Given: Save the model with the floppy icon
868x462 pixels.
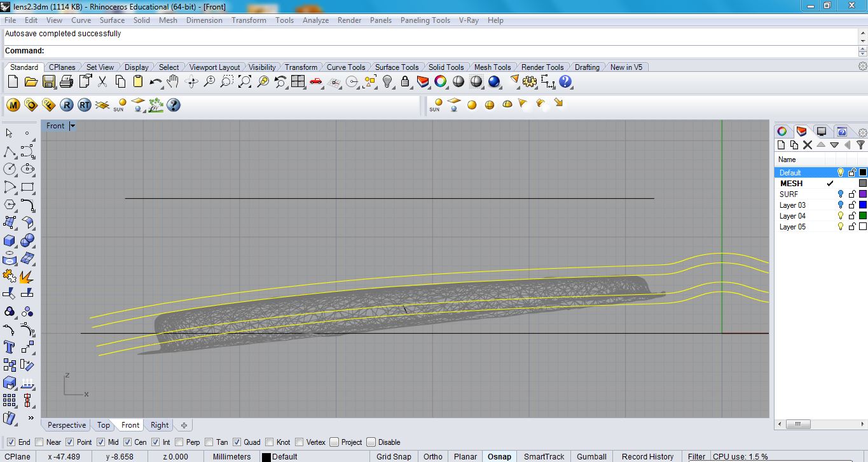Looking at the screenshot, I should (49, 81).
